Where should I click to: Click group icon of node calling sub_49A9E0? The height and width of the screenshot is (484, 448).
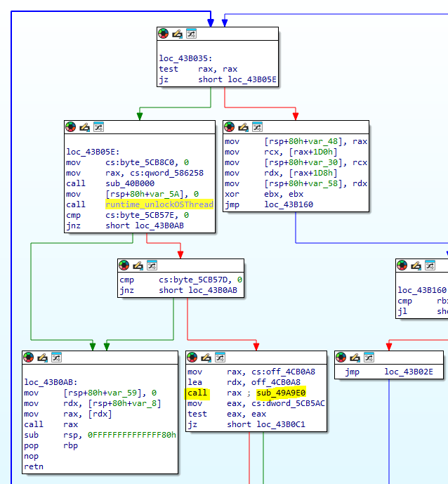coord(220,357)
